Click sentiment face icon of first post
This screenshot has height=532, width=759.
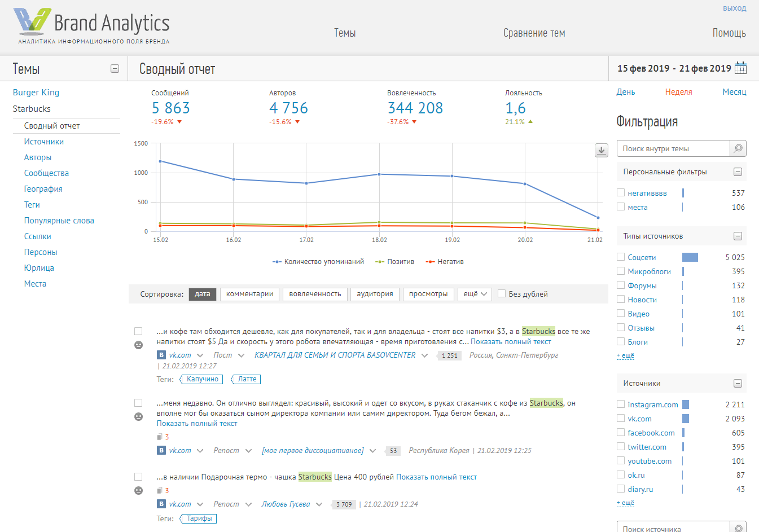[138, 345]
